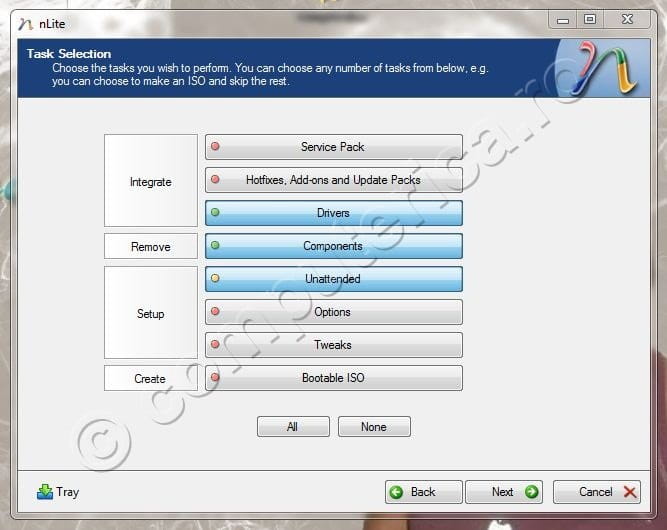Click the Create group label
Image resolution: width=667 pixels, height=530 pixels.
[x=151, y=378]
